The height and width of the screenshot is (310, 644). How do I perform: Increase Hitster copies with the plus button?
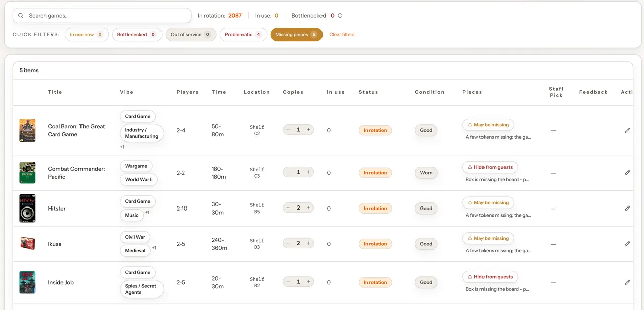[309, 208]
